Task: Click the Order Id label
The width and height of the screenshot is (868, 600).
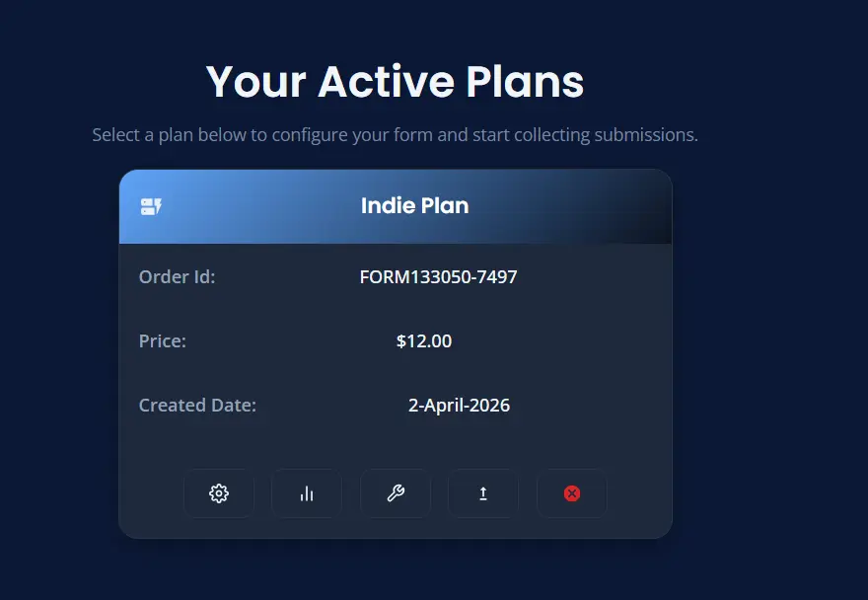Action: coord(177,277)
